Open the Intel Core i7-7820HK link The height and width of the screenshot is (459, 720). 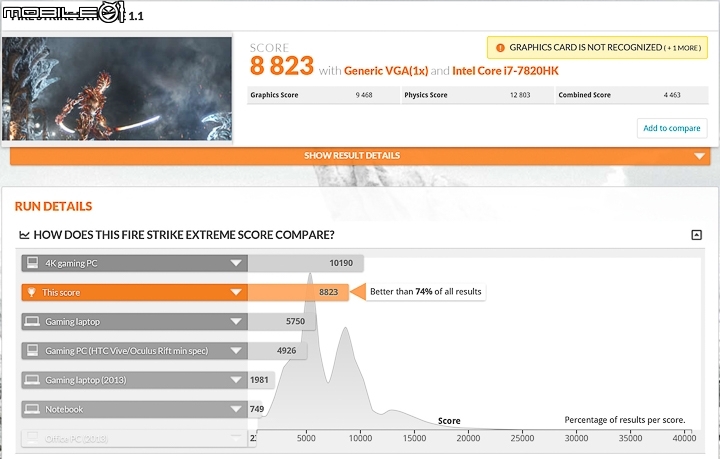[505, 71]
